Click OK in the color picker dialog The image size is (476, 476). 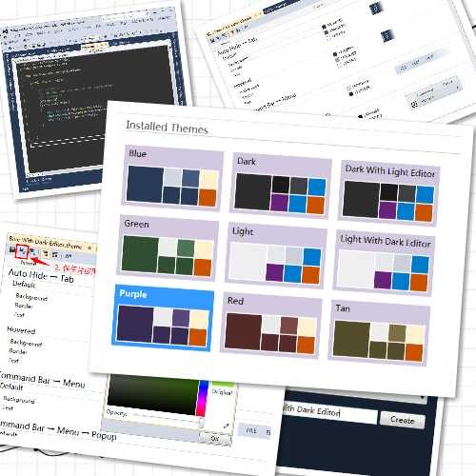(x=214, y=438)
